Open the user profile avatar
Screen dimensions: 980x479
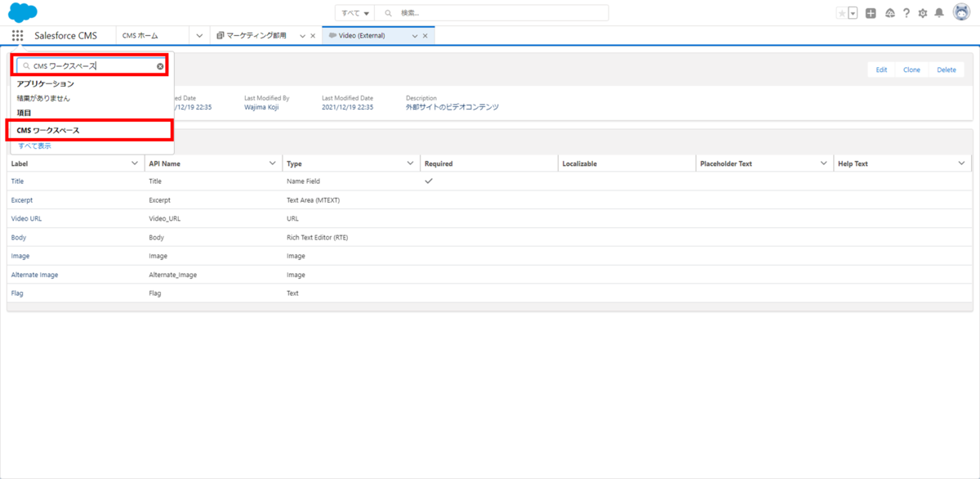[960, 13]
